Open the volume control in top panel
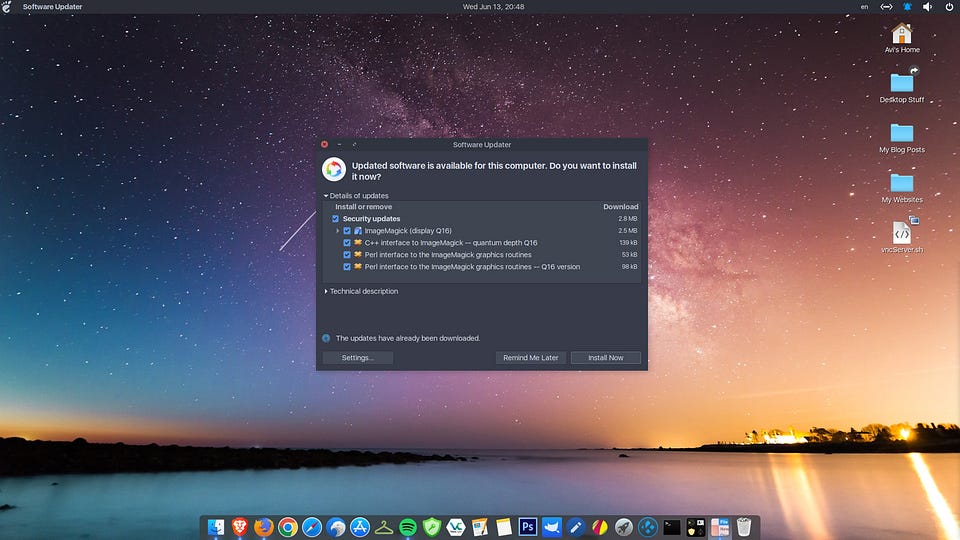 pos(927,7)
